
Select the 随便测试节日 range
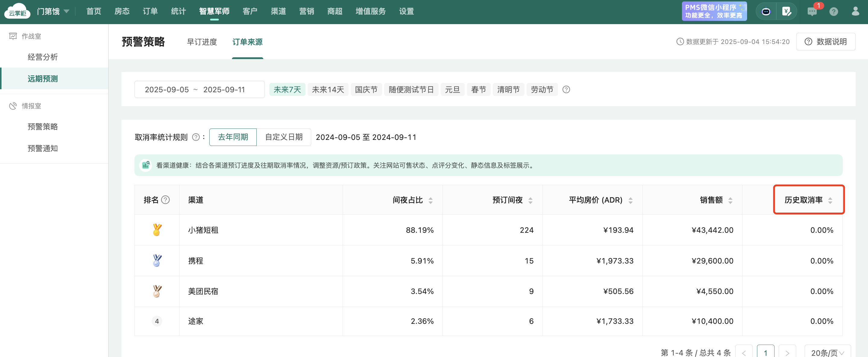pyautogui.click(x=411, y=90)
